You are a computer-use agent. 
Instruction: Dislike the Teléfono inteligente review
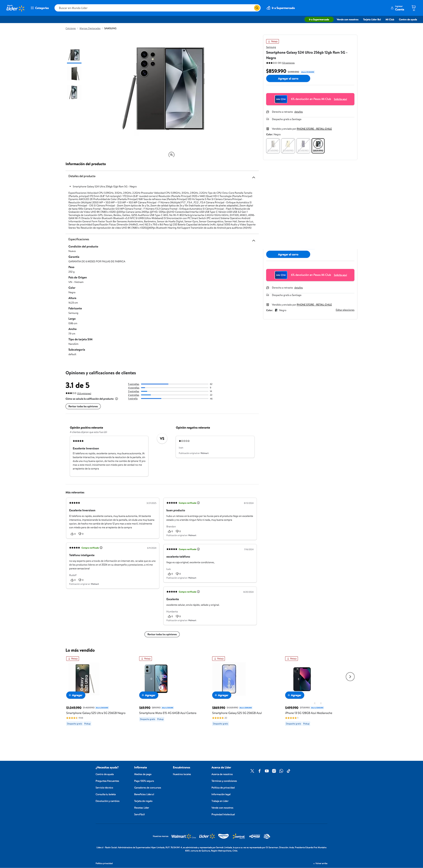pyautogui.click(x=81, y=580)
